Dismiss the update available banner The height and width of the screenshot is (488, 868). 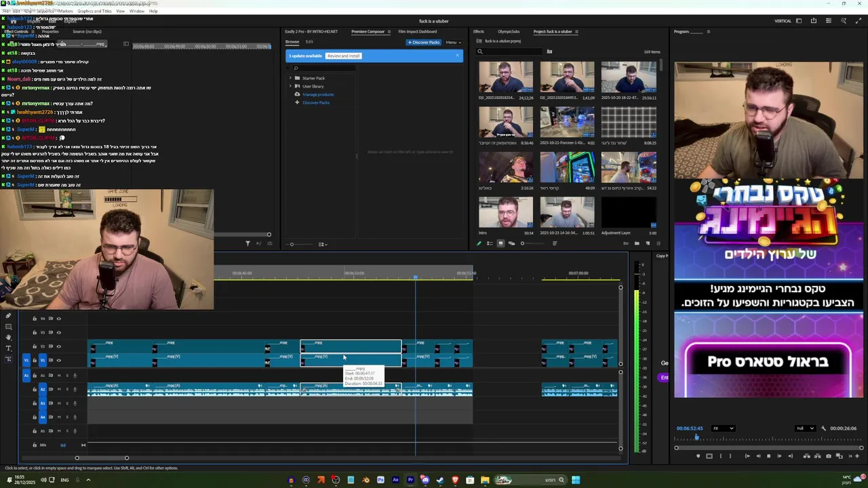coord(457,56)
